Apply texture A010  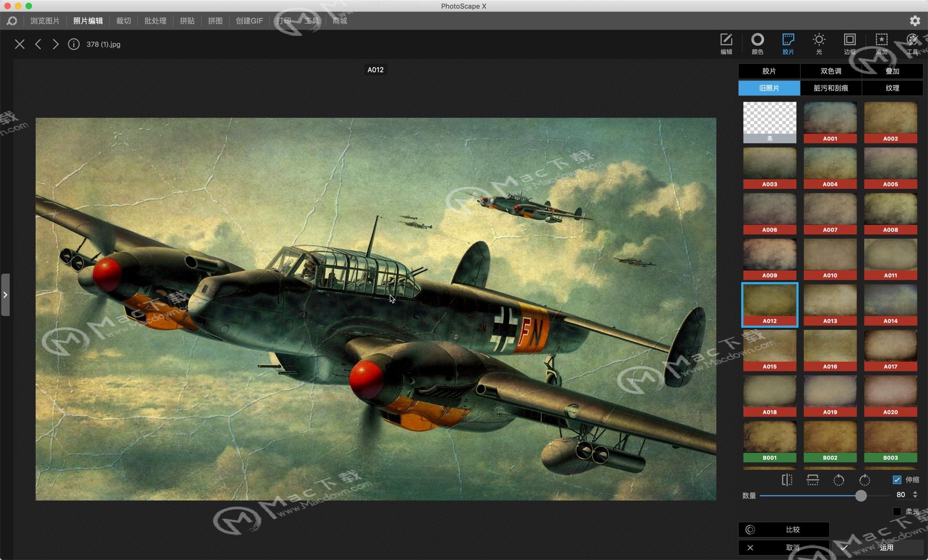(830, 259)
